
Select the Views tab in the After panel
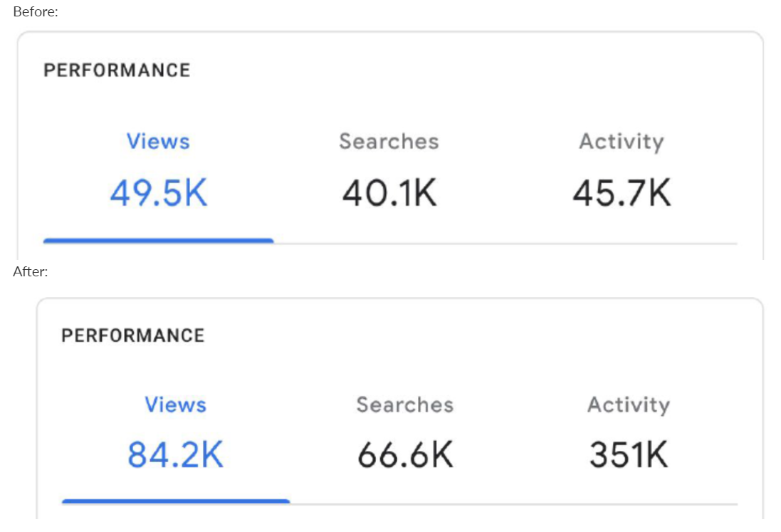175,405
